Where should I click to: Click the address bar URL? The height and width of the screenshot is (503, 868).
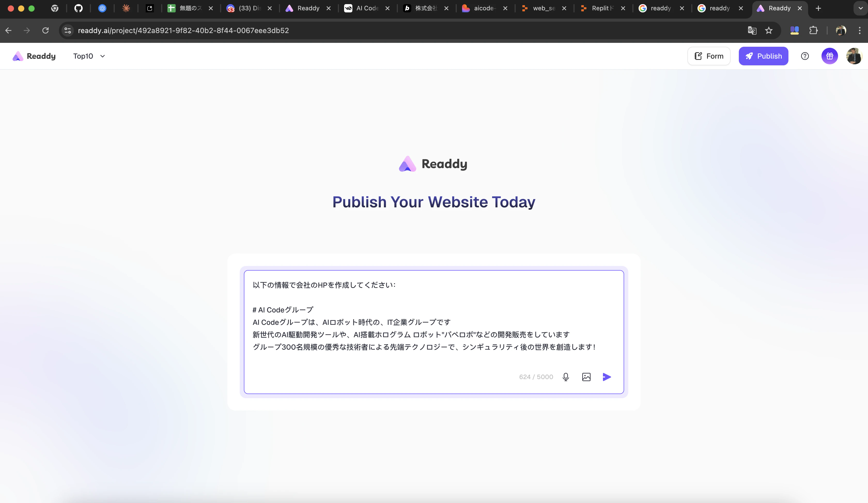[x=183, y=31]
